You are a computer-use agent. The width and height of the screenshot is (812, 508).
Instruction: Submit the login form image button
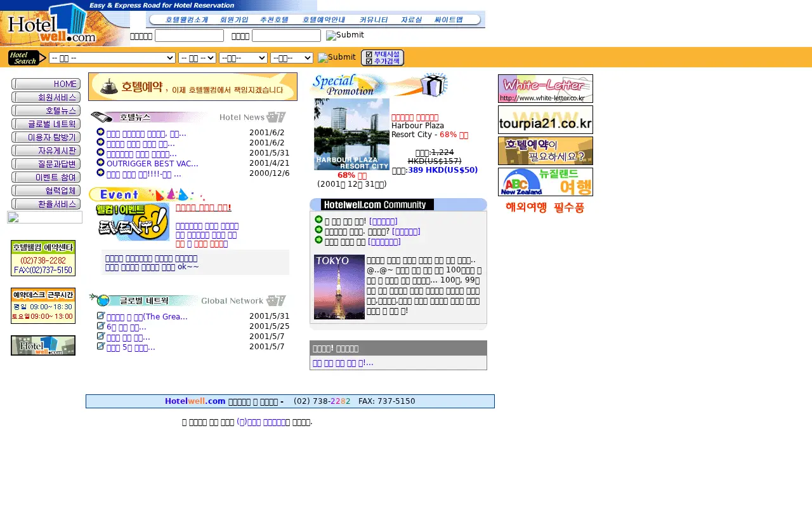click(x=345, y=35)
